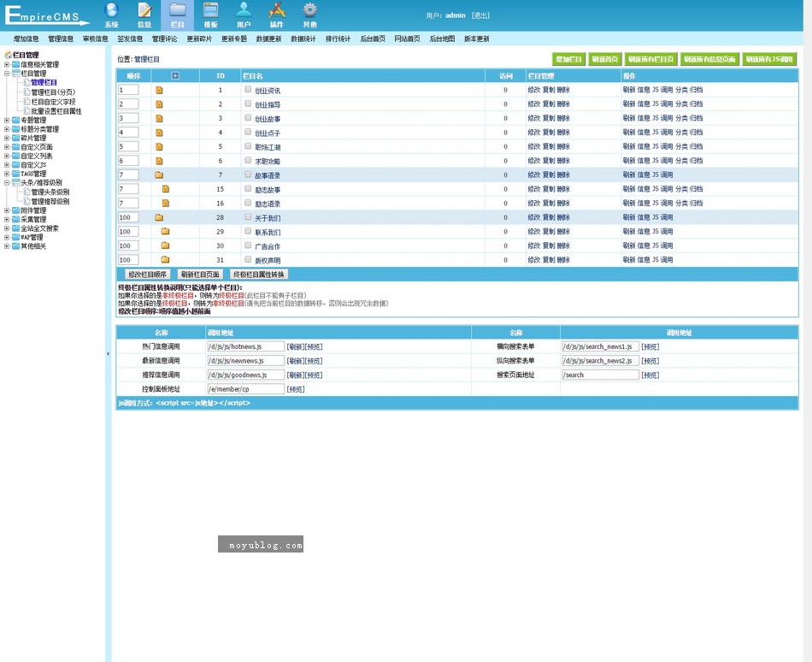Image resolution: width=812 pixels, height=662 pixels.
Task: Click the file icon in 创业资讯 row
Action: tap(159, 90)
